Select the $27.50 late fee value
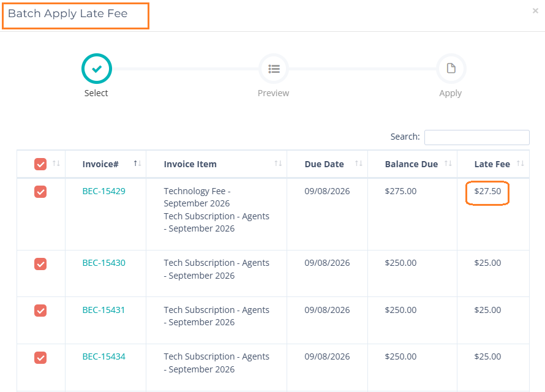The width and height of the screenshot is (545, 392). pyautogui.click(x=487, y=191)
